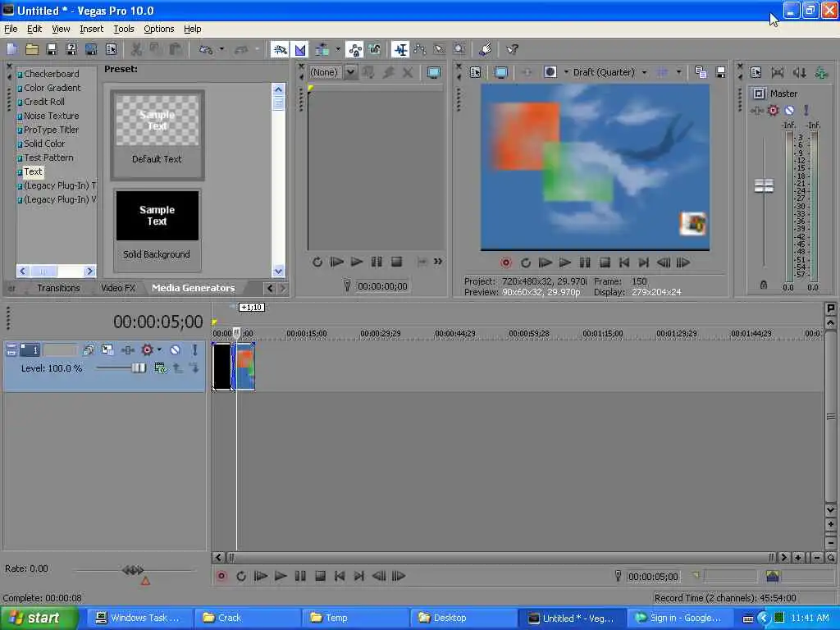
Task: Switch to the Transitions tab
Action: (x=58, y=288)
